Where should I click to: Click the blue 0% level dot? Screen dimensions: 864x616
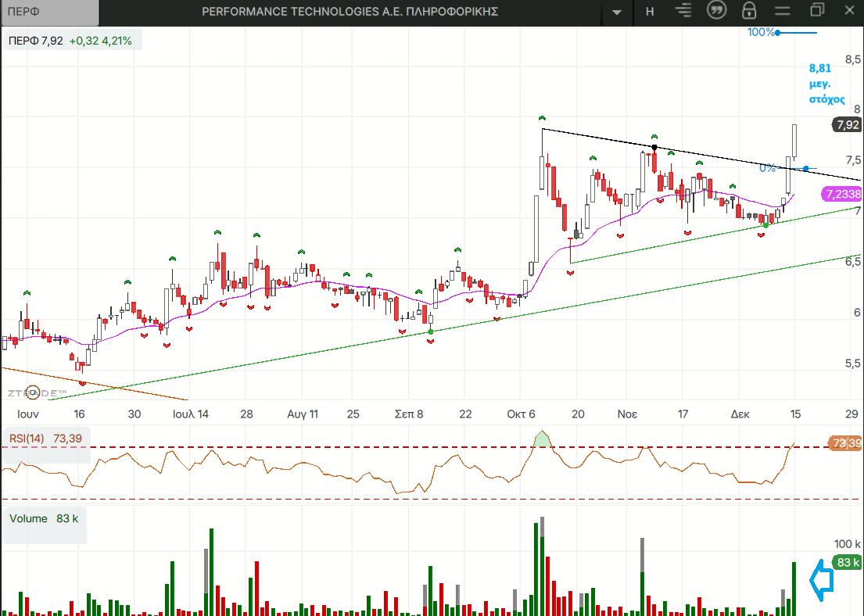[805, 168]
